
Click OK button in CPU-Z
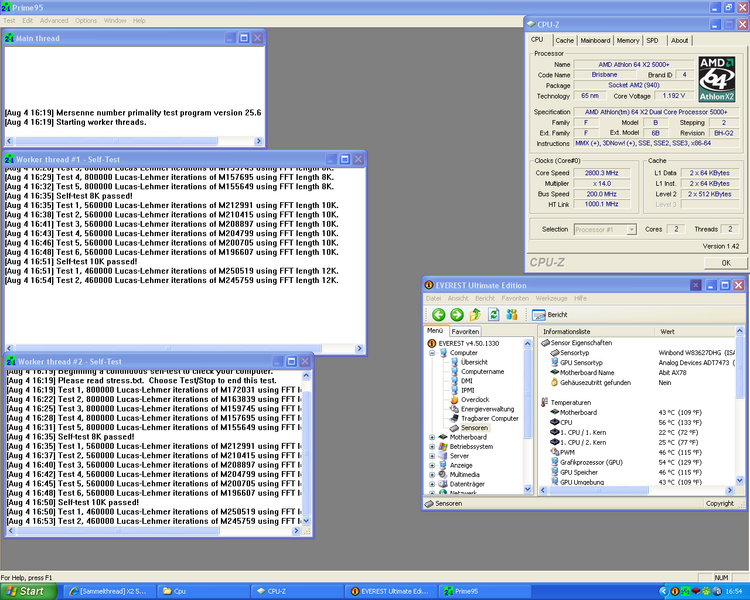point(726,263)
